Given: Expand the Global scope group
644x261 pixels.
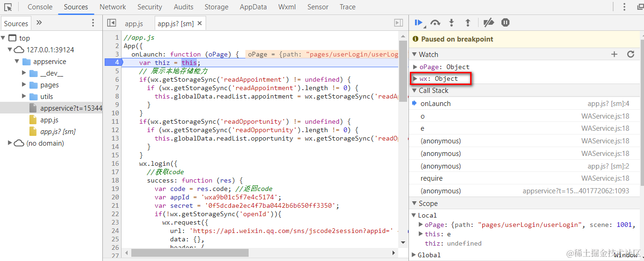Looking at the screenshot, I should tap(414, 255).
